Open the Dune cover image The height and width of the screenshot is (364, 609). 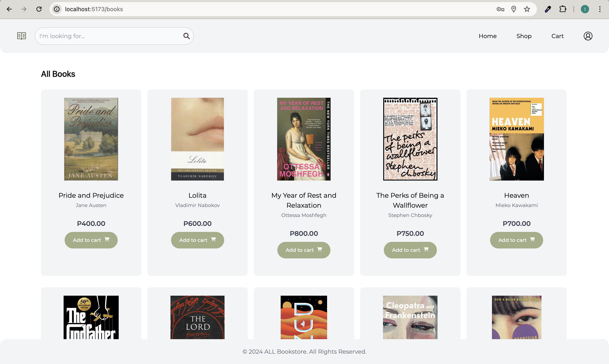click(x=304, y=317)
